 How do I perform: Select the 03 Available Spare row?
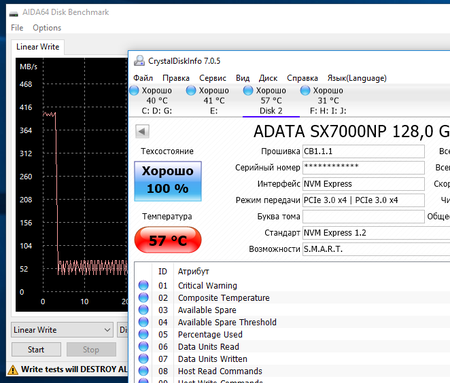[293, 310]
